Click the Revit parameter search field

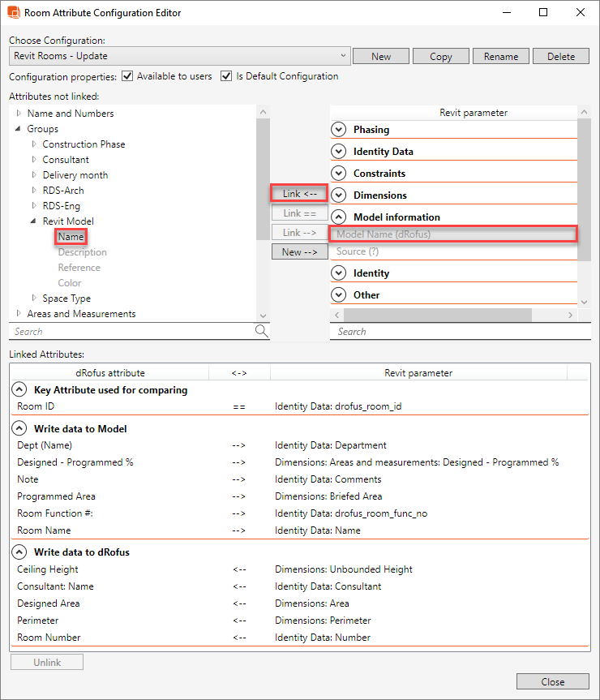pyautogui.click(x=454, y=331)
